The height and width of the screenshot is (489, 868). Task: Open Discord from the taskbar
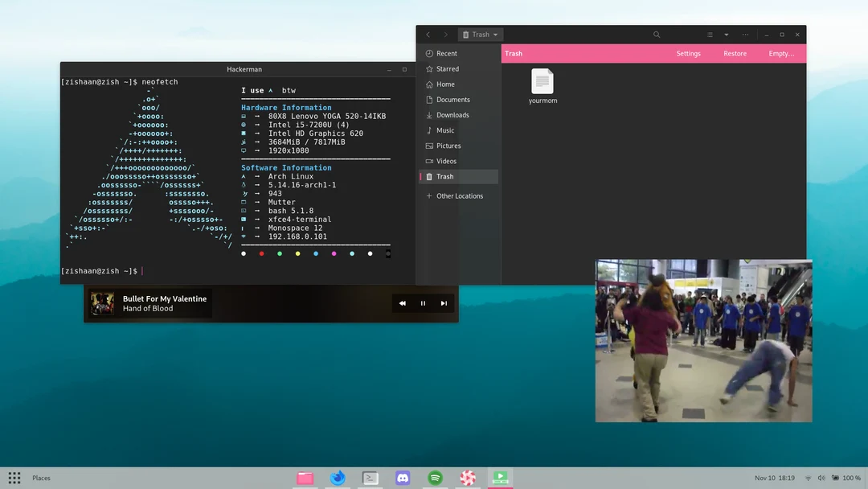[403, 478]
